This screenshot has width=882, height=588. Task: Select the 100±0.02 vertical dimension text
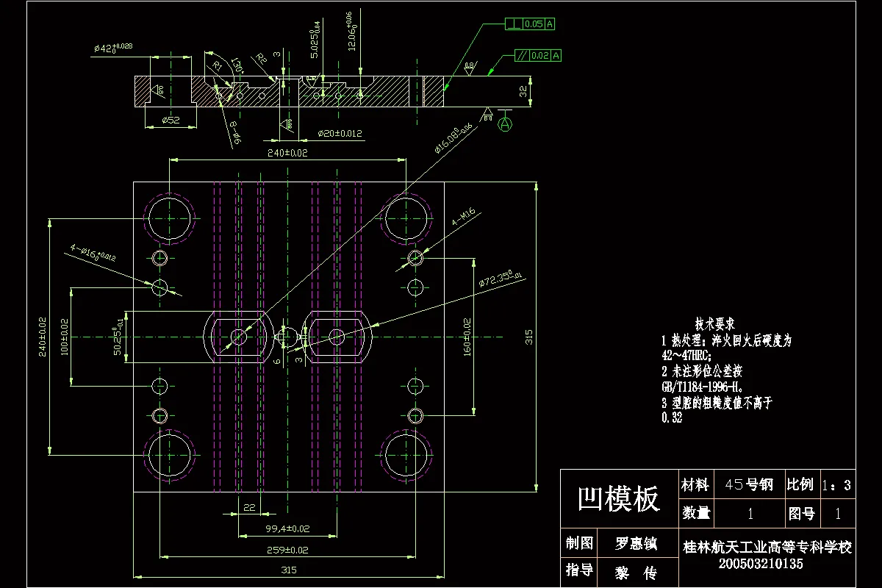[x=64, y=337]
